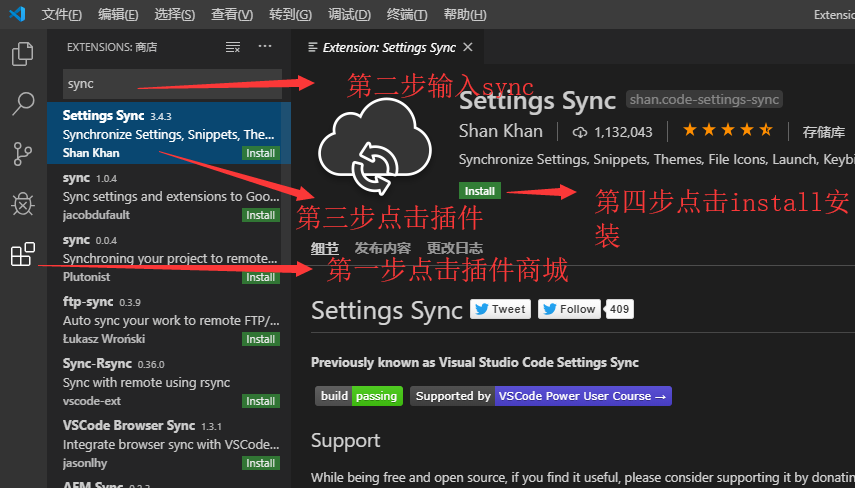The height and width of the screenshot is (488, 855).
Task: Install ftp-sync by Łukasz Wroński
Action: point(261,339)
